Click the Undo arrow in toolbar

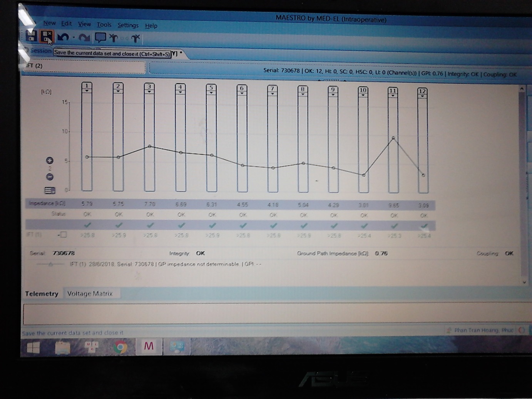[x=63, y=37]
